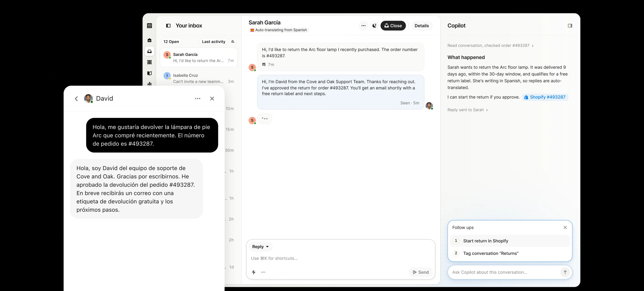Select 'Tag conversation Returns' follow up
The height and width of the screenshot is (291, 644).
click(510, 253)
